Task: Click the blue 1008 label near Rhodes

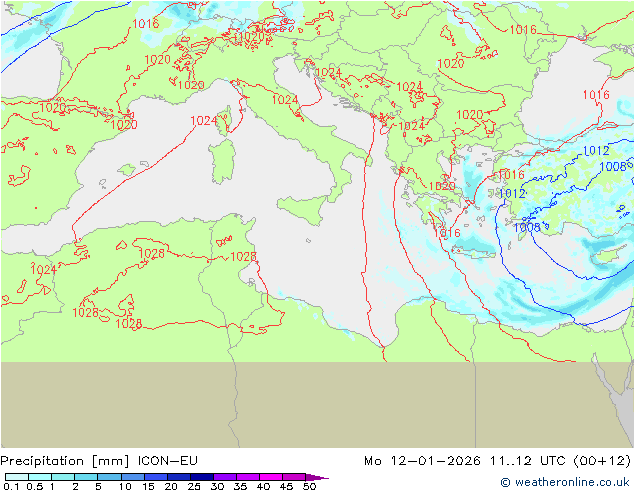Action: [x=527, y=227]
